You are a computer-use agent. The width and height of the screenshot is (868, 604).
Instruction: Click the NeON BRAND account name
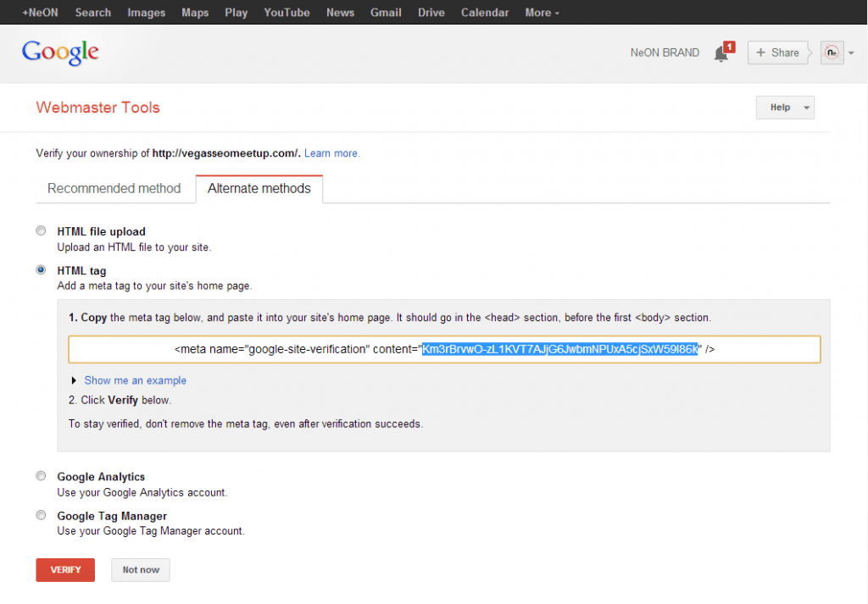(665, 53)
